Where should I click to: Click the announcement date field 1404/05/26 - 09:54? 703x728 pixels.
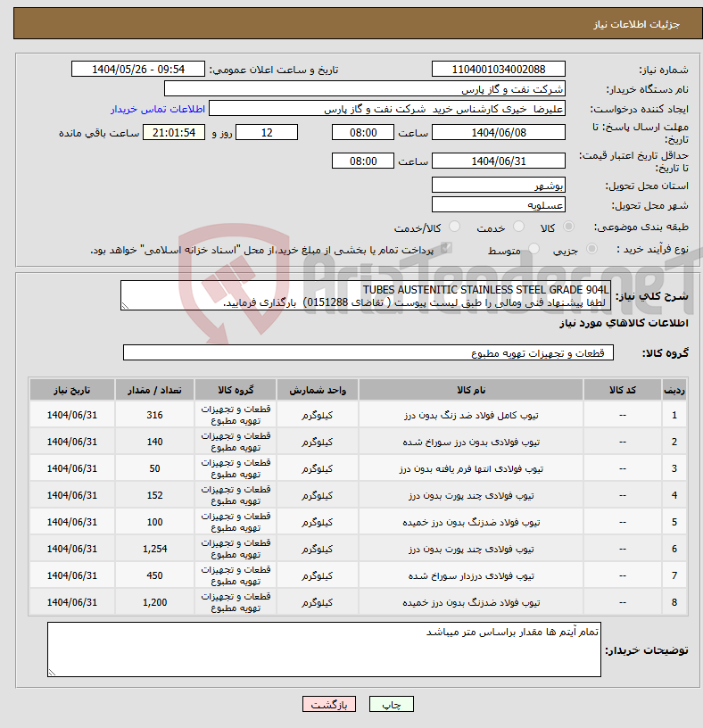tap(138, 70)
